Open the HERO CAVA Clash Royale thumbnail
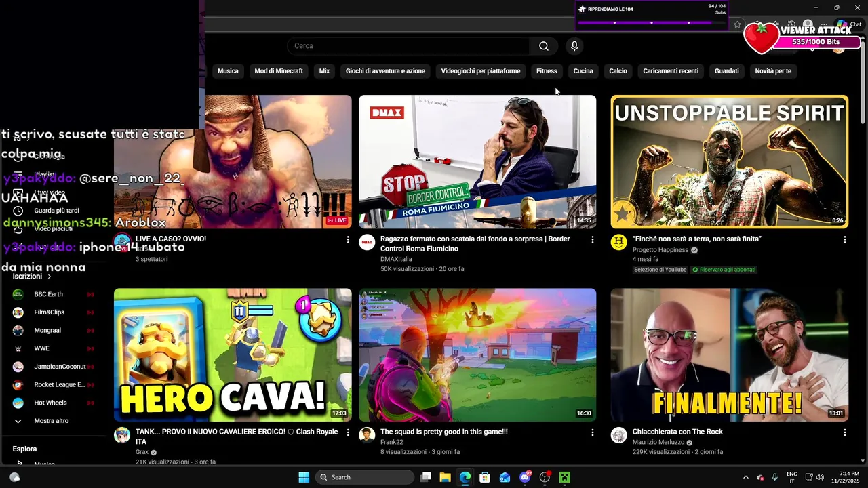 pos(233,355)
